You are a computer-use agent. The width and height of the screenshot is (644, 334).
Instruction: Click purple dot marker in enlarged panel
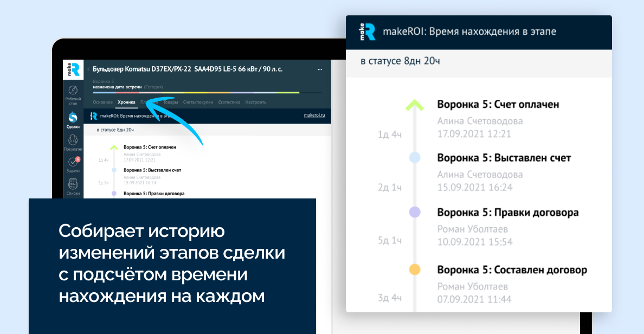(x=415, y=212)
